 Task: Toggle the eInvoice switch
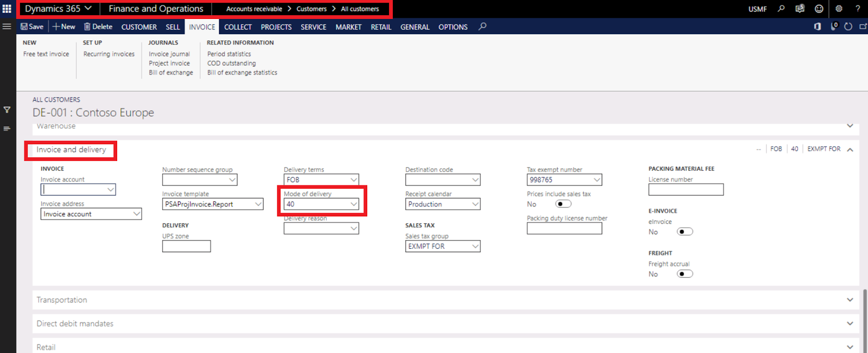pos(685,232)
